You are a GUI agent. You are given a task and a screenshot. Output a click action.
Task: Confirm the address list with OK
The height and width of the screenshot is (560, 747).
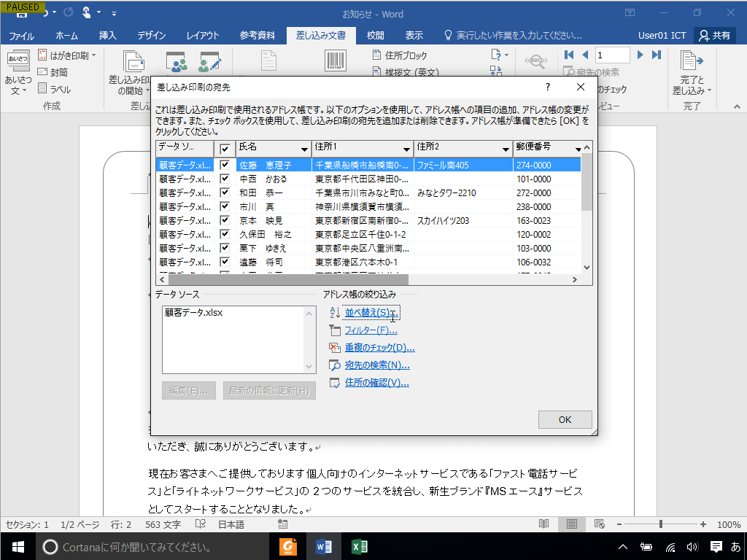click(x=565, y=419)
